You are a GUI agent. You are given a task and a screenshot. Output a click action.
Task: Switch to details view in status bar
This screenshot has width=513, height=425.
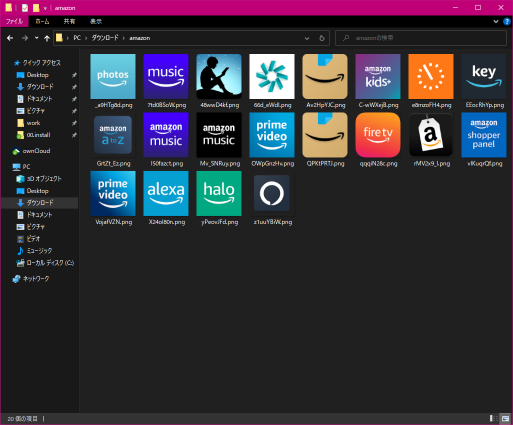pos(494,418)
